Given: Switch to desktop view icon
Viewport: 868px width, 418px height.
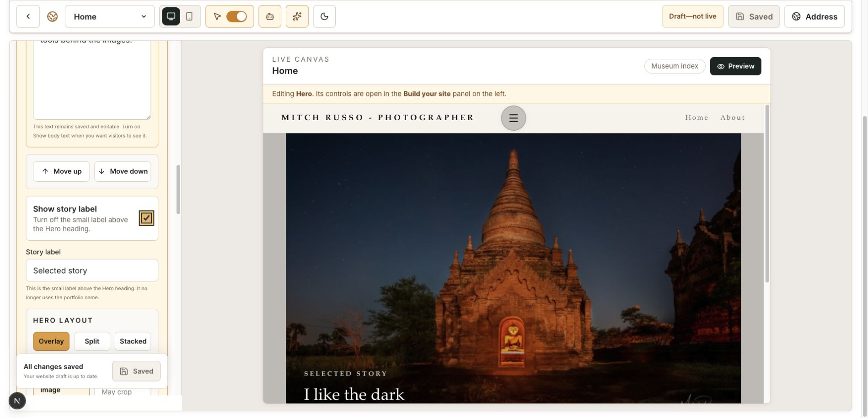Looking at the screenshot, I should pos(171,16).
